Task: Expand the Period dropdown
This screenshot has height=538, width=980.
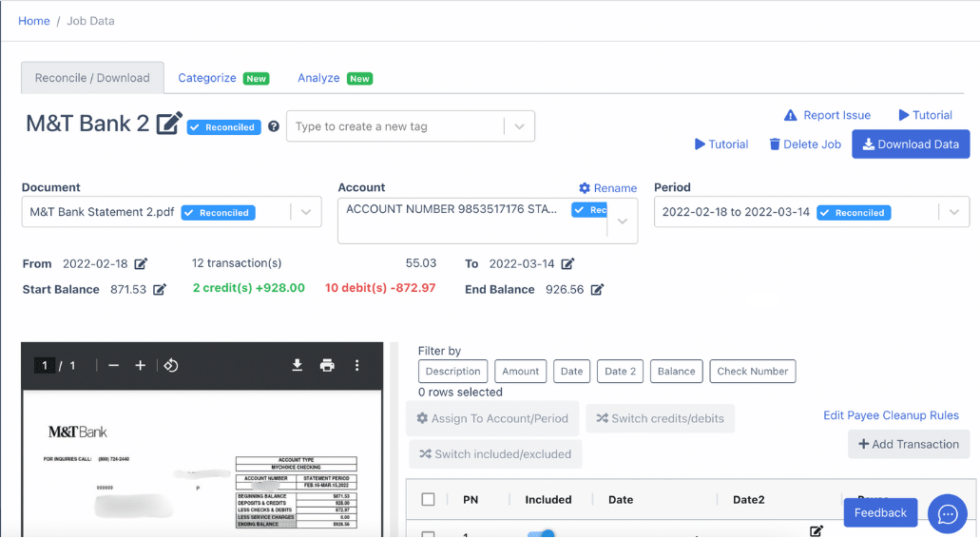Action: 954,212
